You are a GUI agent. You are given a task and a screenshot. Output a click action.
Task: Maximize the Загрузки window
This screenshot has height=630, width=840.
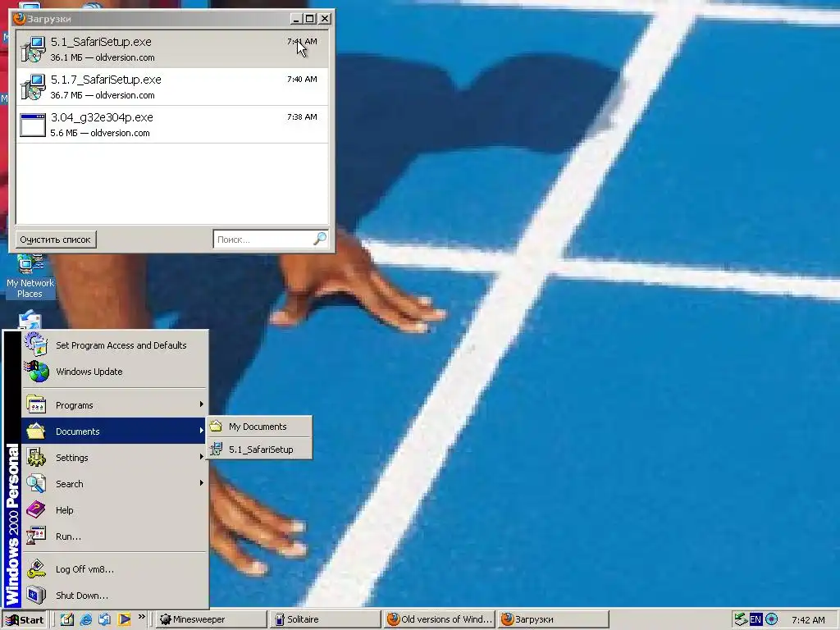click(x=309, y=19)
